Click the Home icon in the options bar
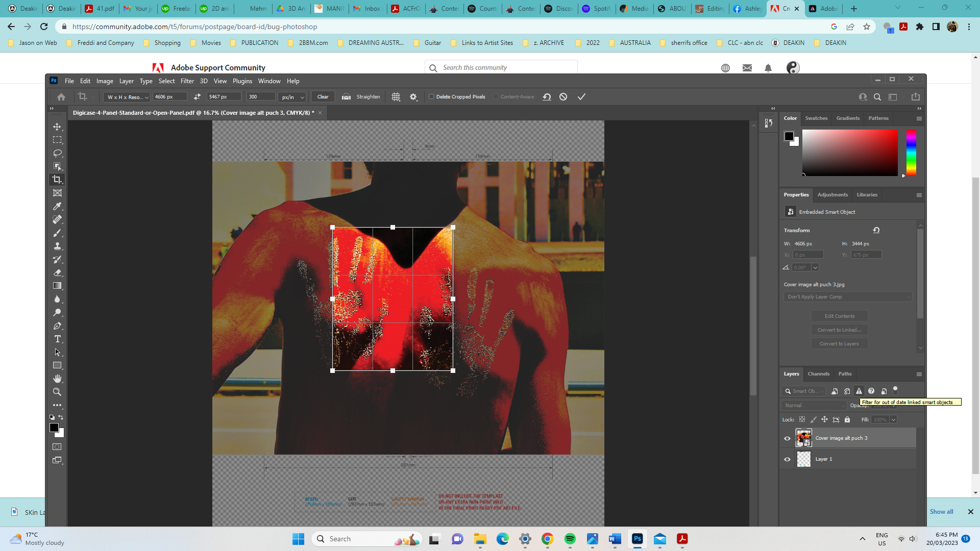The image size is (980, 551). (x=61, y=96)
